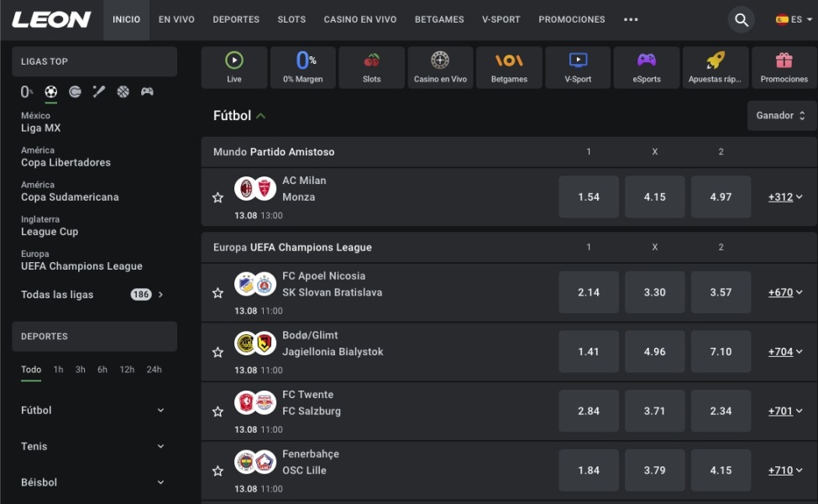Open the ES language selector
This screenshot has width=818, height=504.
coord(794,19)
